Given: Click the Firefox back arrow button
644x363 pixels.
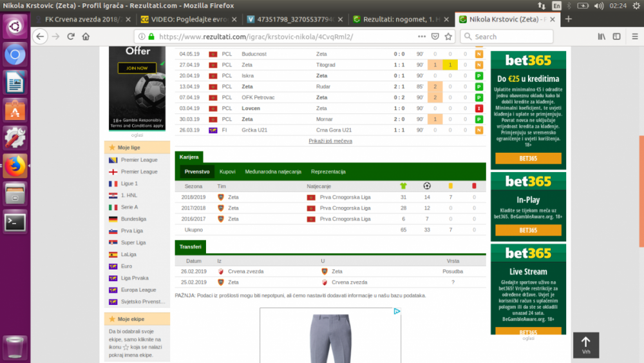Looking at the screenshot, I should (x=41, y=37).
